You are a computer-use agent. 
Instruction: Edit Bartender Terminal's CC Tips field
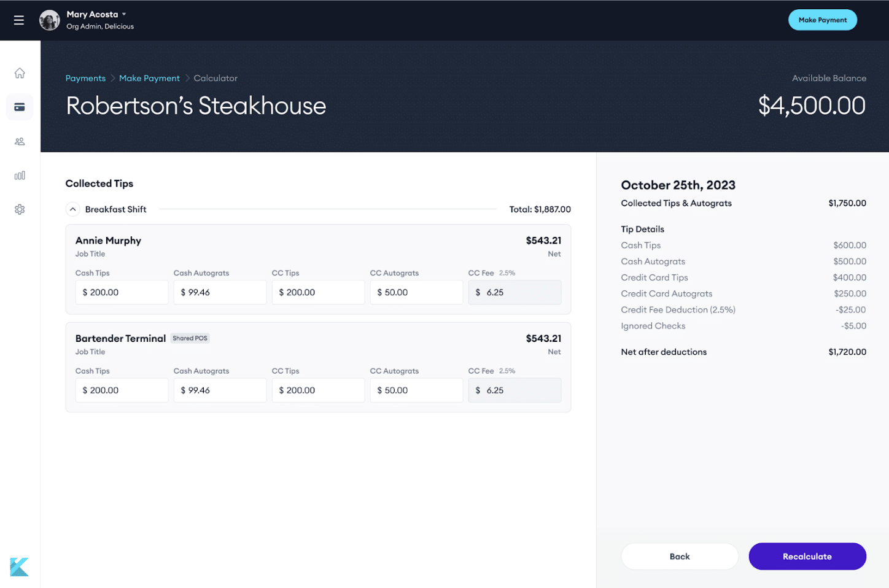318,390
